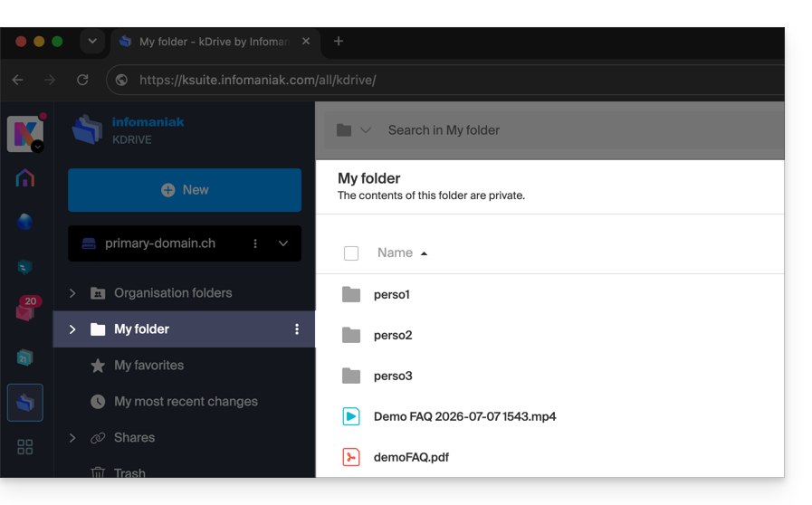Toggle Name column sort order arrow
Screen dimensions: 812x505
pyautogui.click(x=425, y=253)
